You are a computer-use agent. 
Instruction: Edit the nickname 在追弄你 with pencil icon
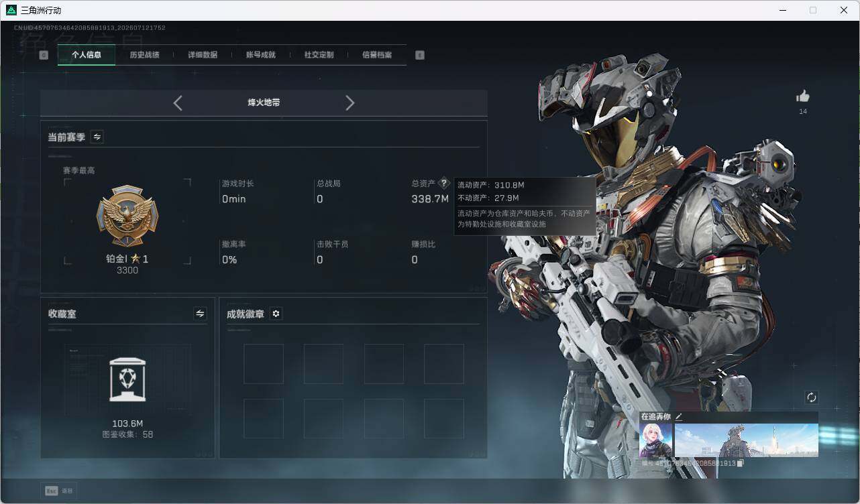(x=679, y=417)
